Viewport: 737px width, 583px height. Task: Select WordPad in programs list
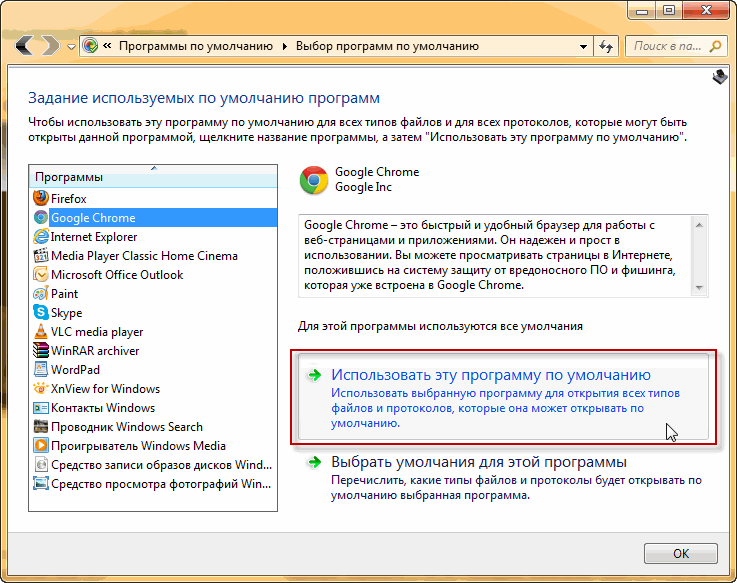pos(153,370)
